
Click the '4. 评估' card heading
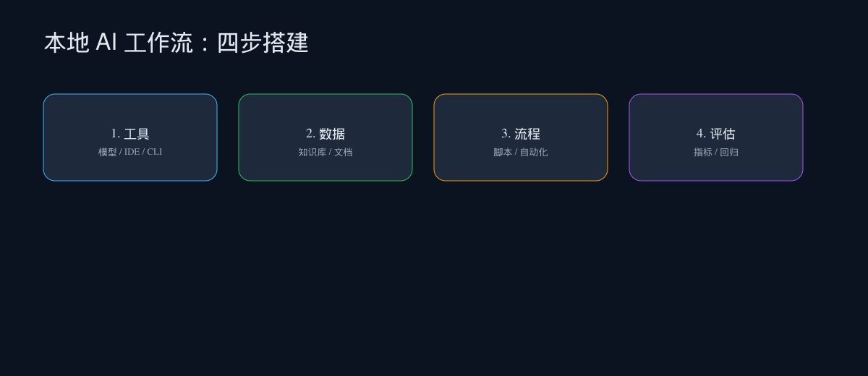tap(716, 134)
